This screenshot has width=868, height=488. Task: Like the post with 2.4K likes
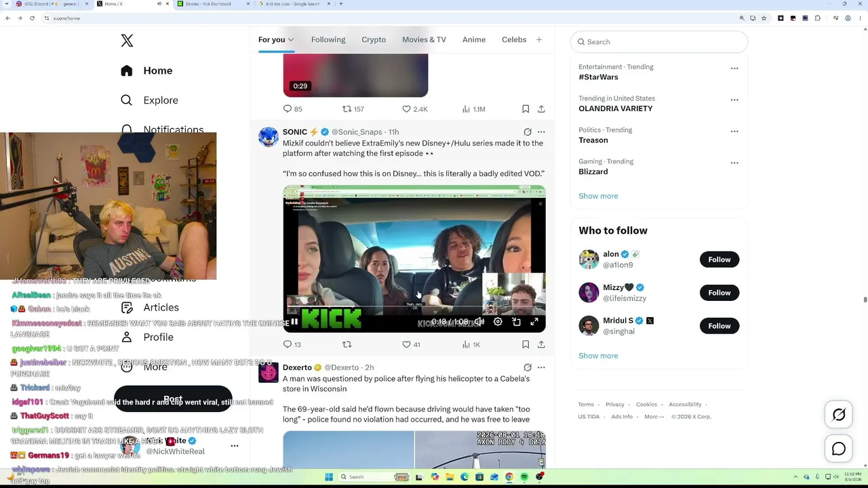coord(415,108)
